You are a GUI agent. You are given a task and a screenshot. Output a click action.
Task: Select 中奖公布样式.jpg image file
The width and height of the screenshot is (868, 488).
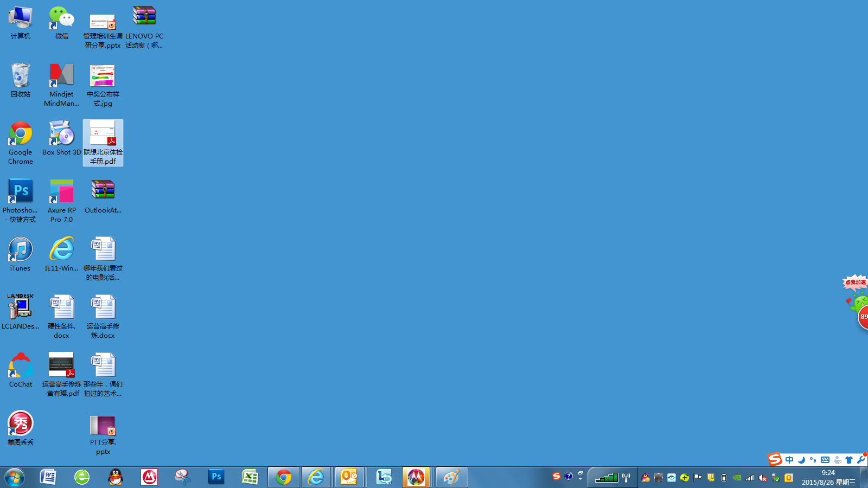(x=103, y=85)
